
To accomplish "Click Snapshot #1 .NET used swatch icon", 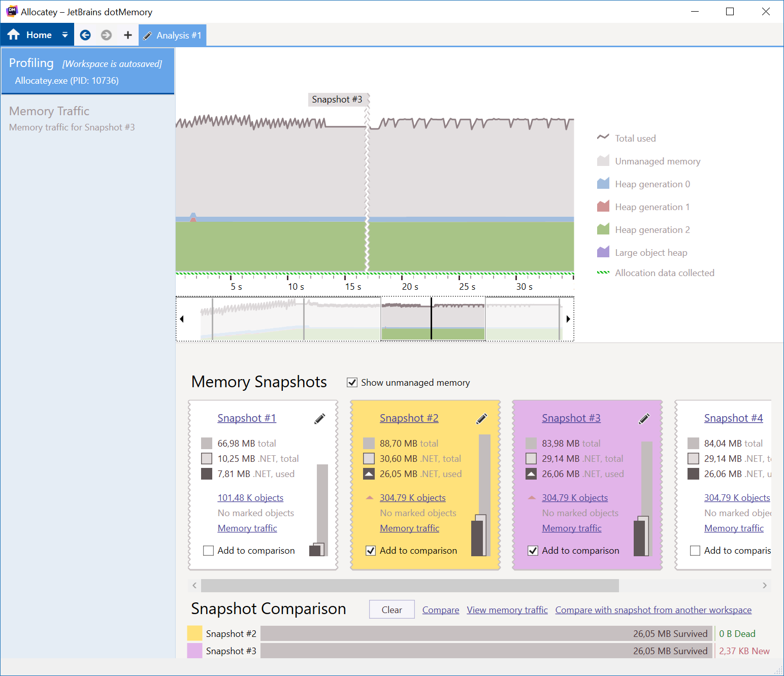I will click(x=207, y=474).
